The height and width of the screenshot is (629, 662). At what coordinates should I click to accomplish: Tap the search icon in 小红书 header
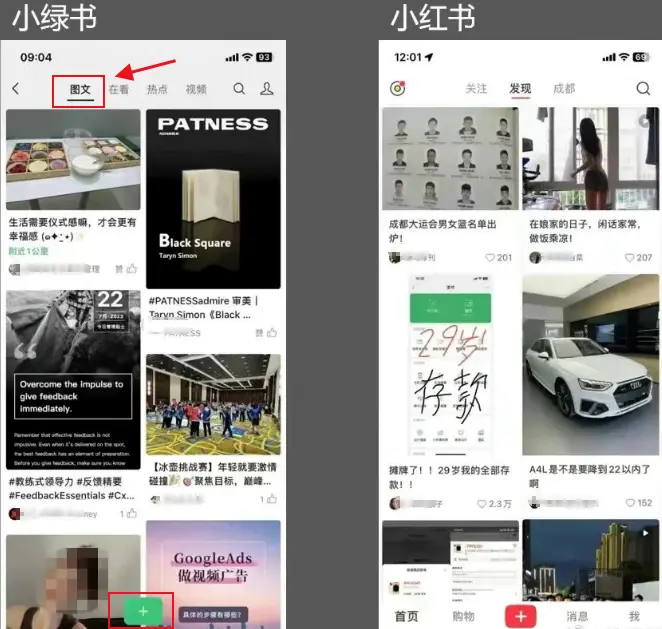[x=643, y=89]
